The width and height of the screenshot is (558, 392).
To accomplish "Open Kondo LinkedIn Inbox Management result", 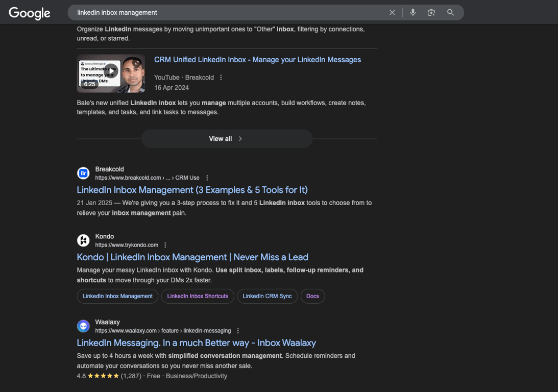I will tap(192, 257).
